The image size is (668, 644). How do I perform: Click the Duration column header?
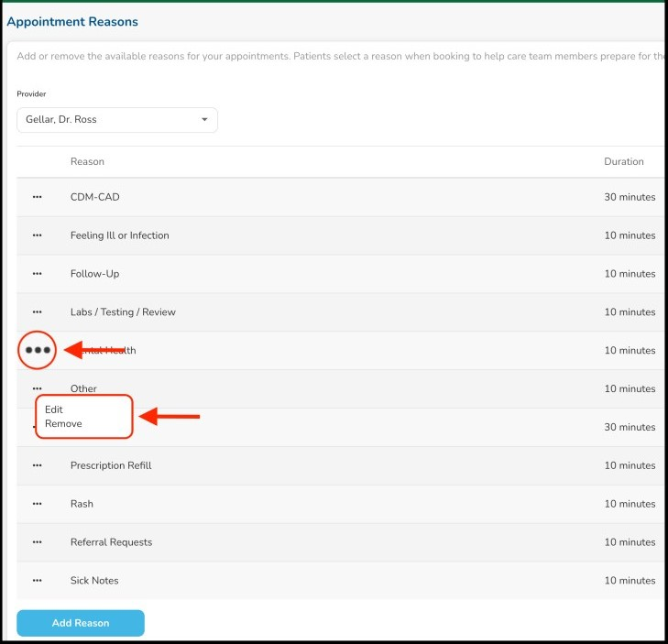click(x=623, y=162)
